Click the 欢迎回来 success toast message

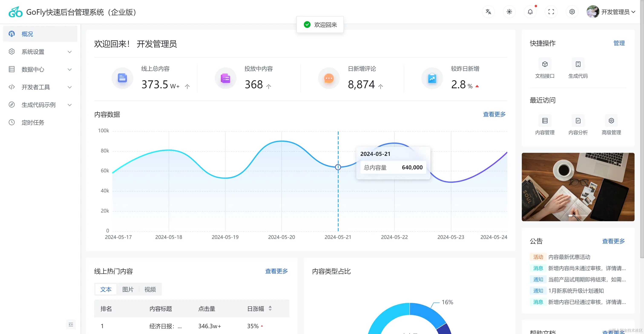(x=320, y=24)
